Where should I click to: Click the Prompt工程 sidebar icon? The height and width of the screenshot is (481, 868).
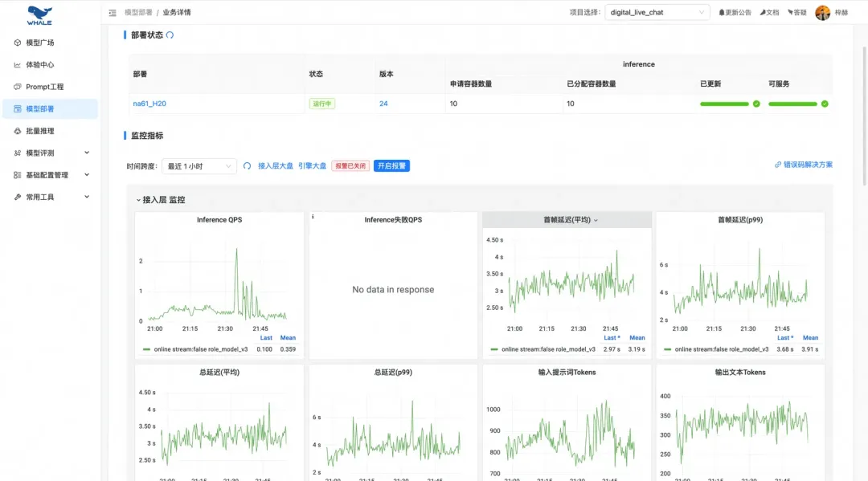(17, 87)
